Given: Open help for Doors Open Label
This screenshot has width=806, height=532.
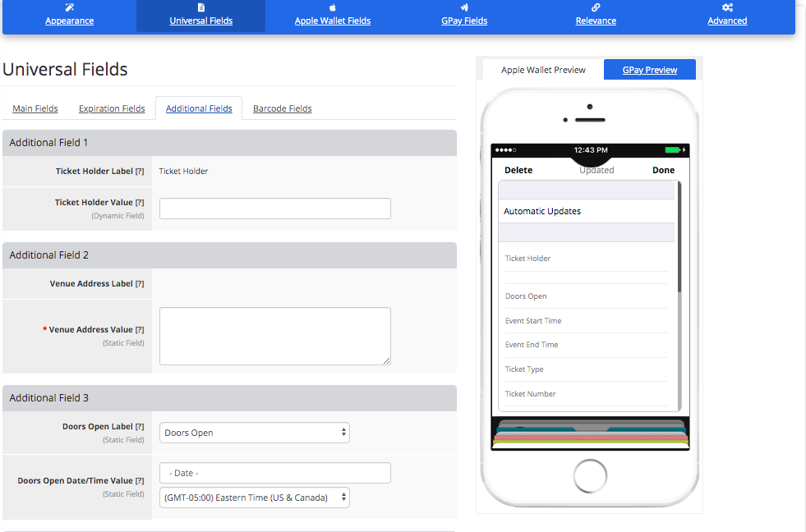Looking at the screenshot, I should click(140, 427).
